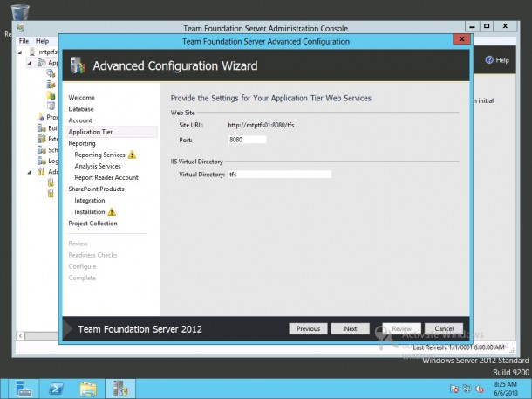Go to the SharePoint Products step
This screenshot has height=399, width=532.
(x=96, y=189)
